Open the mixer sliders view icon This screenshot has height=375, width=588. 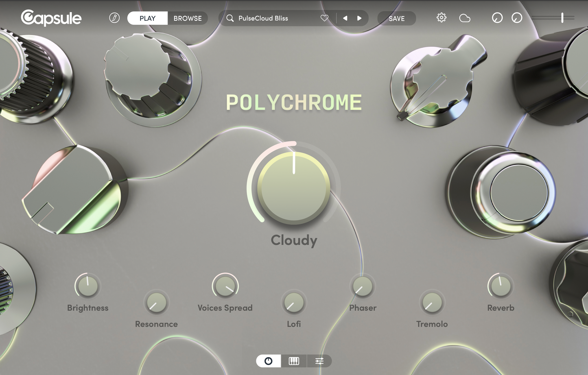click(319, 361)
